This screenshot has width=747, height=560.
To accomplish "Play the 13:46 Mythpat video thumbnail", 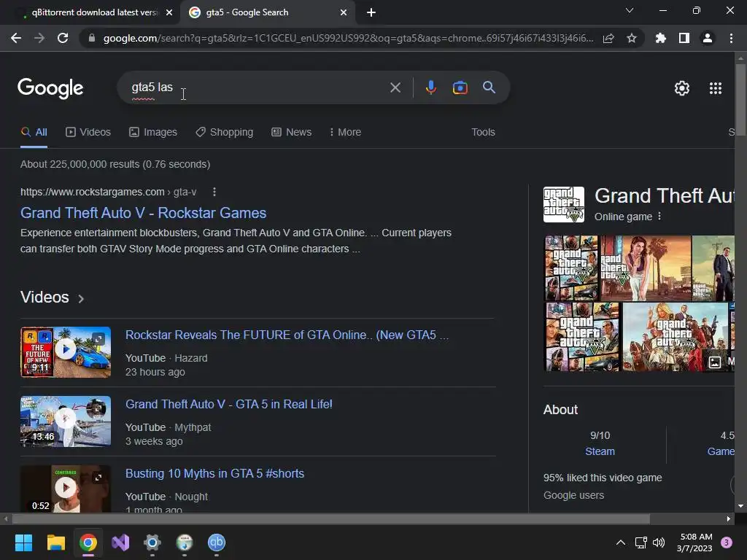I will 66,421.
